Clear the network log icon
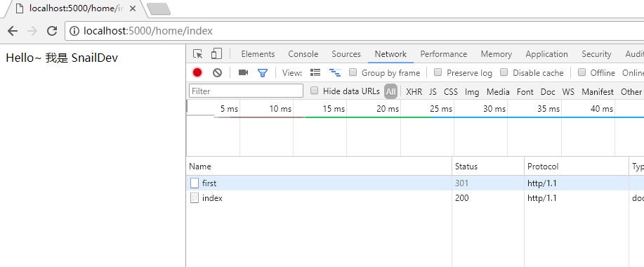 point(217,72)
